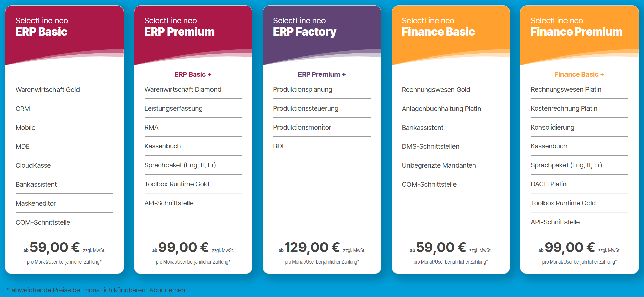This screenshot has width=644, height=297.
Task: Select CloudKasse in ERP Basic list
Action: coord(33,165)
